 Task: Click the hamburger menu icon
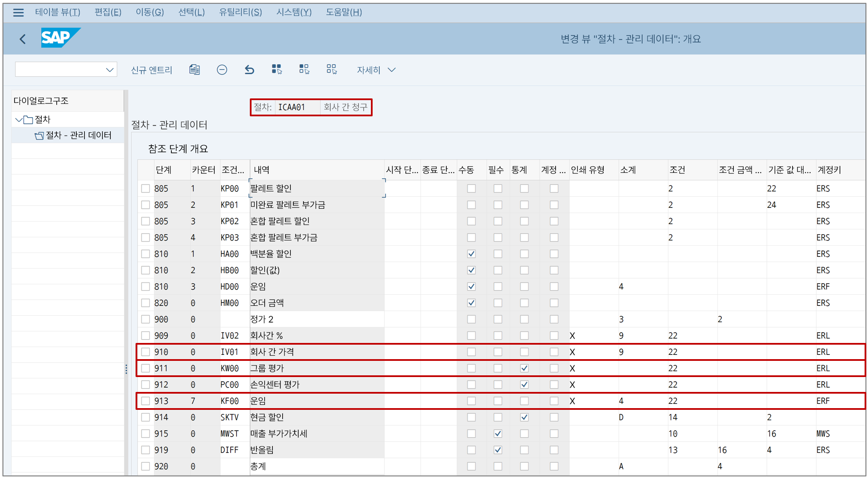tap(18, 12)
